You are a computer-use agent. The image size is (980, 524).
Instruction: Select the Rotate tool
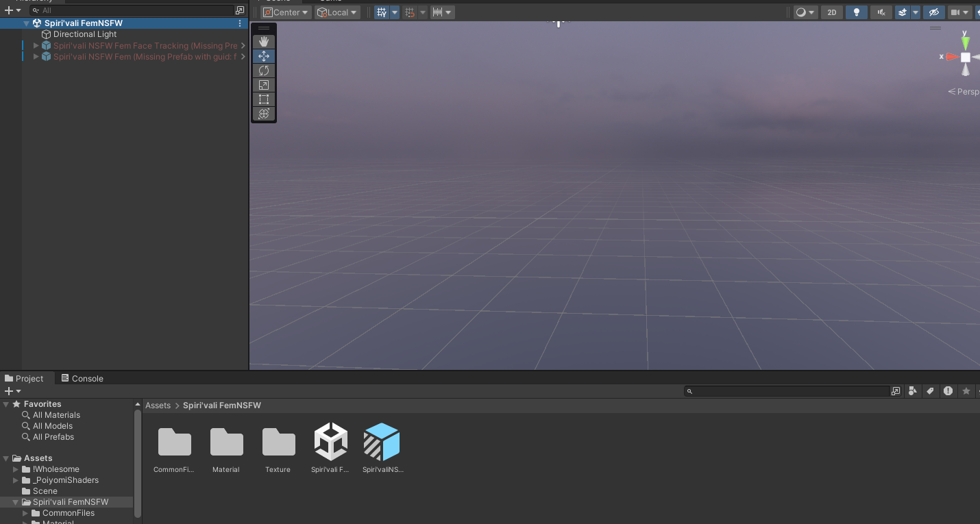[x=264, y=71]
